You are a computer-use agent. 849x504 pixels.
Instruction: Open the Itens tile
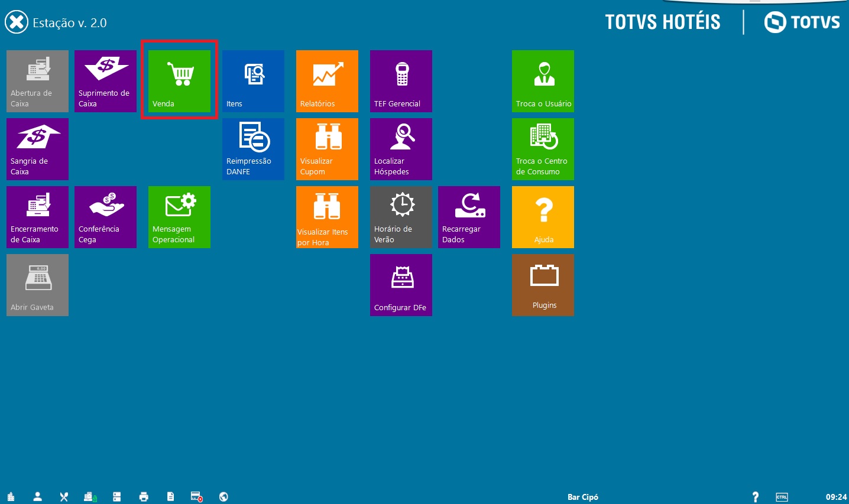[x=253, y=81]
